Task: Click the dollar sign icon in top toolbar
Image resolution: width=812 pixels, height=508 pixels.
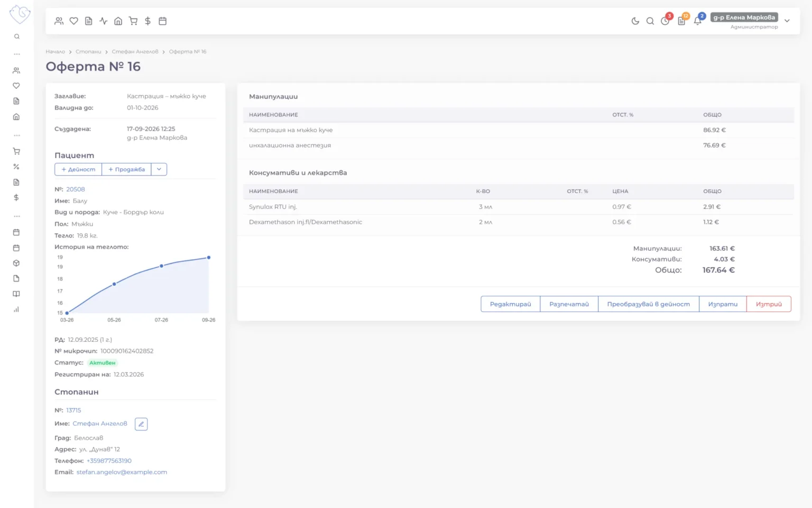Action: click(148, 21)
